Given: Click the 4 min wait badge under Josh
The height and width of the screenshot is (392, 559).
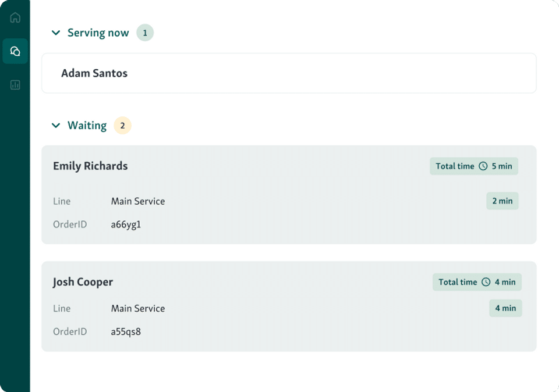Looking at the screenshot, I should [x=505, y=308].
